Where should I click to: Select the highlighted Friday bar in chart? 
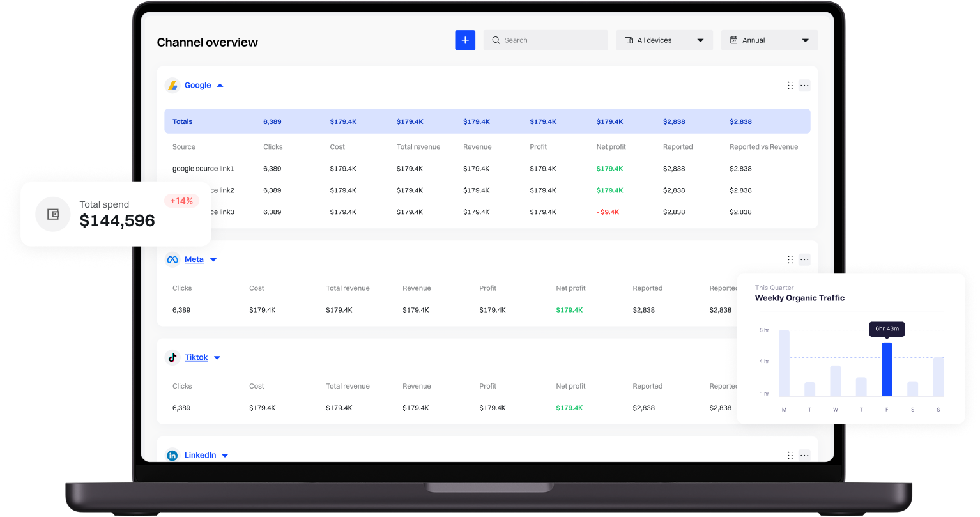pyautogui.click(x=887, y=369)
